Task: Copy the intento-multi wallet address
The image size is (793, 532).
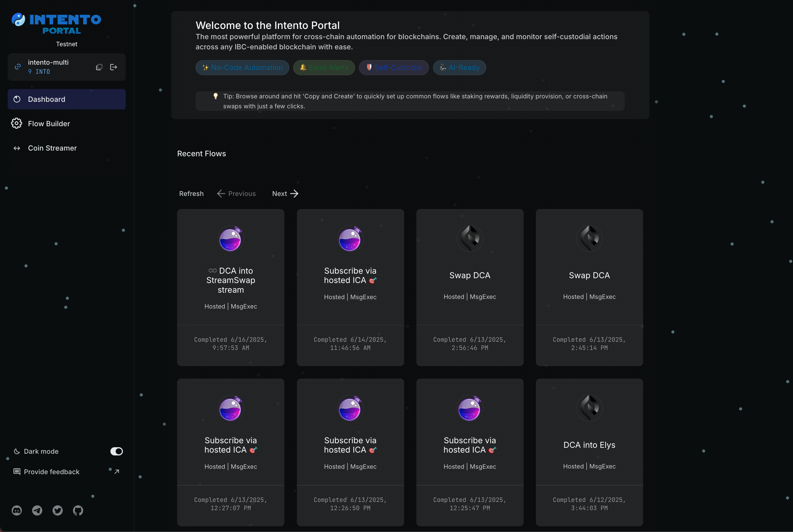Action: 99,67
